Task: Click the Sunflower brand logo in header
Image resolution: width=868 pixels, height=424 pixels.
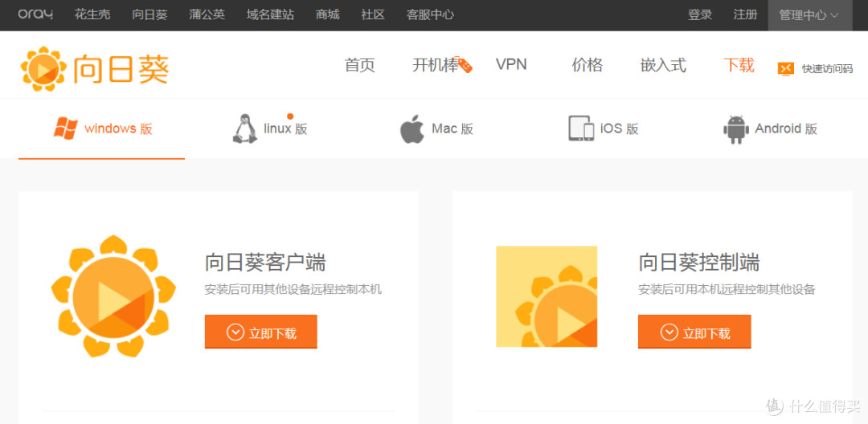Action: tap(94, 68)
